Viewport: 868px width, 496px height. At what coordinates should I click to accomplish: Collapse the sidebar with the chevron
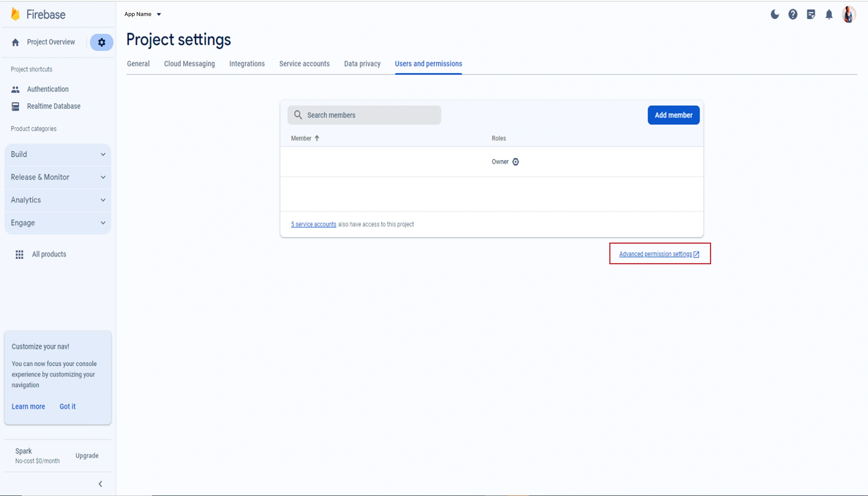[x=100, y=484]
